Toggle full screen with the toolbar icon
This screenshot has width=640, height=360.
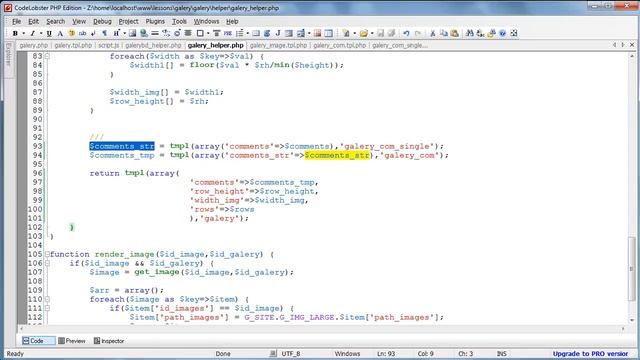(x=514, y=33)
